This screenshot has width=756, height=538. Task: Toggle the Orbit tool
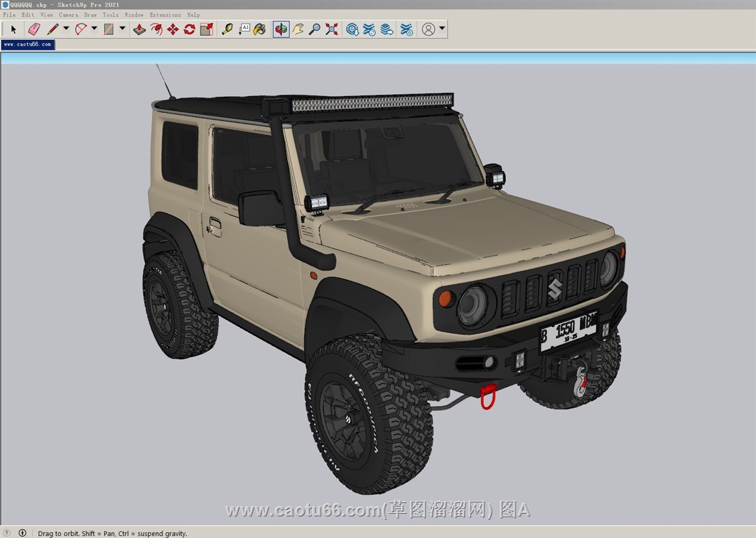pyautogui.click(x=281, y=30)
